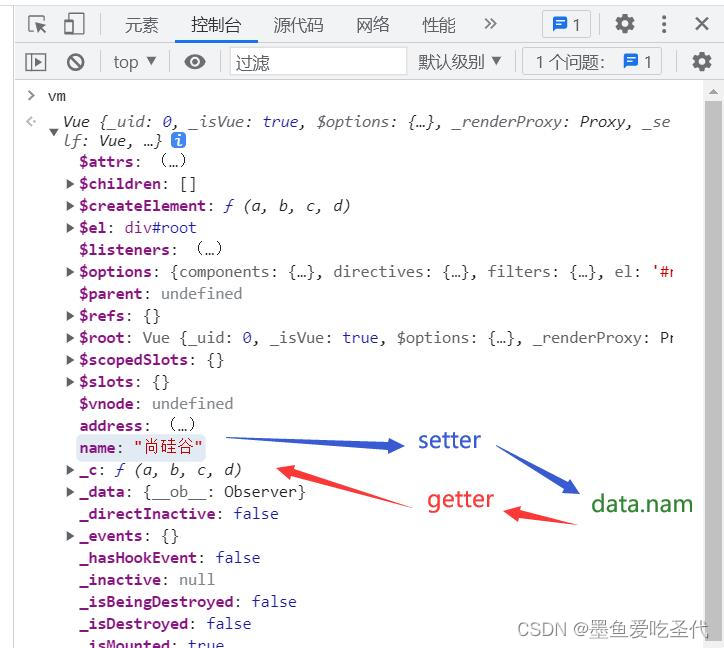Close the DevTools panel
This screenshot has width=724, height=648.
(701, 24)
